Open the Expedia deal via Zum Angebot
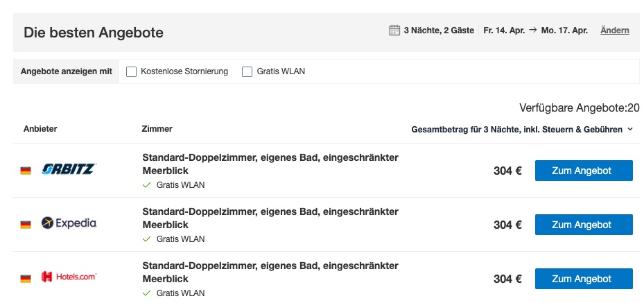 pos(584,225)
